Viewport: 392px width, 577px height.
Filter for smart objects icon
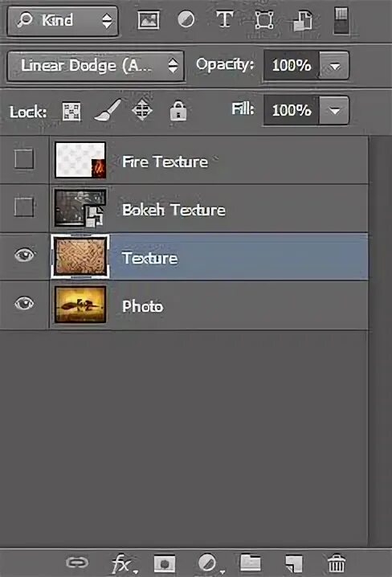pos(303,21)
